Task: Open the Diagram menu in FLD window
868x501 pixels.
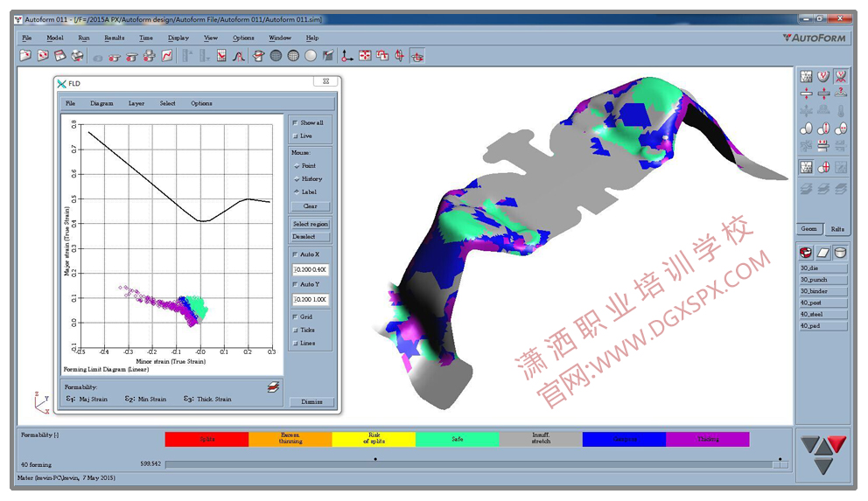Action: click(101, 103)
